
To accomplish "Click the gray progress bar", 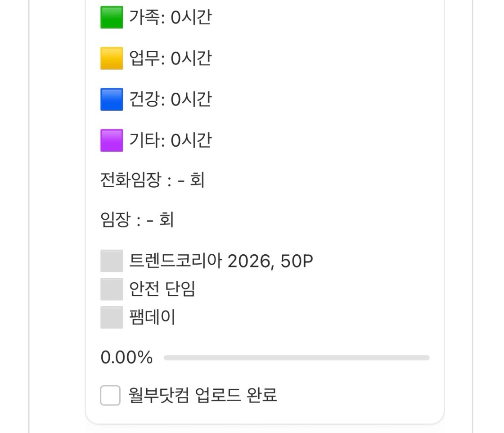I will pos(297,358).
